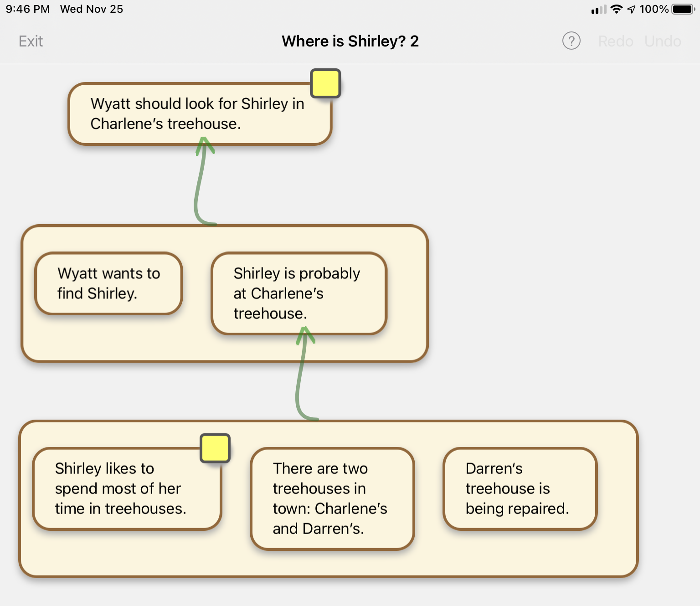This screenshot has height=606, width=700.
Task: Click the Undo button
Action: [663, 41]
